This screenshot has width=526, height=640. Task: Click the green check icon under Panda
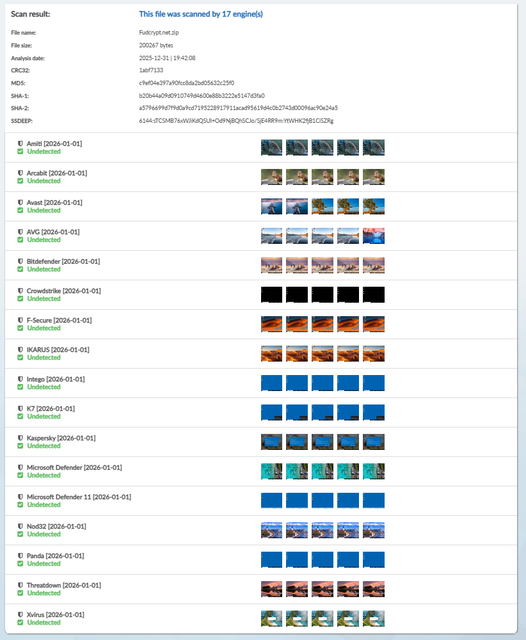click(x=20, y=563)
